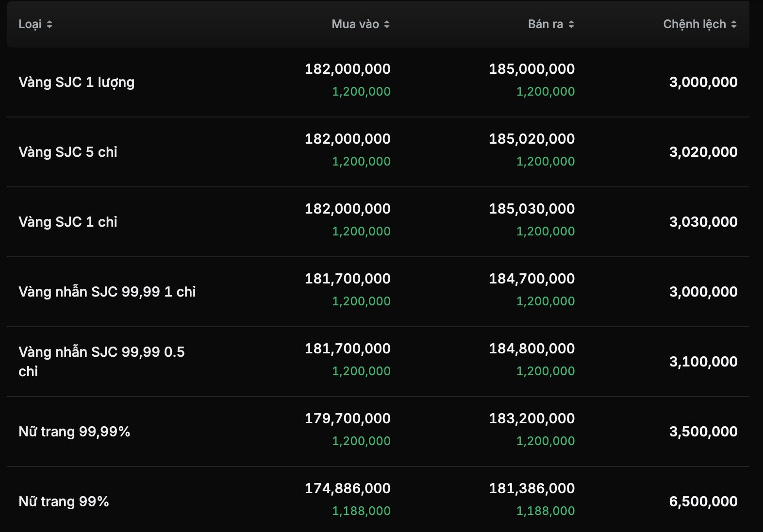Choose the Vàng nhẫn SJC 99,99 1 chỉ entry
Screen dimensions: 763x532
(107, 292)
